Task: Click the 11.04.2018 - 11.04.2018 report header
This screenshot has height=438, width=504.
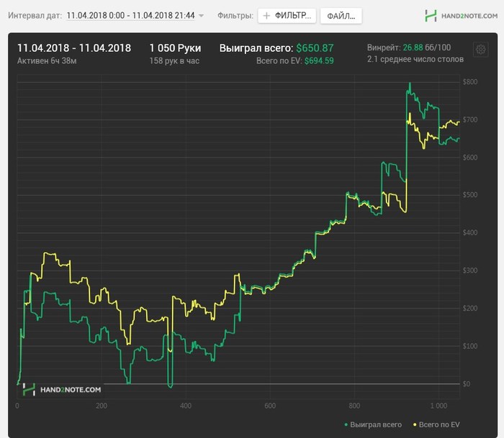Action: point(74,48)
